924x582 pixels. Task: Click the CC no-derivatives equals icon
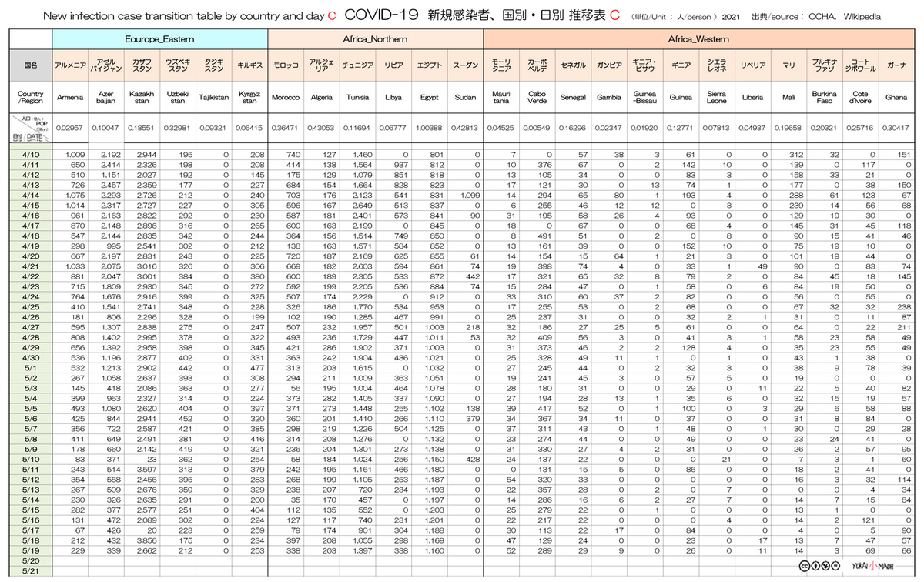(836, 565)
